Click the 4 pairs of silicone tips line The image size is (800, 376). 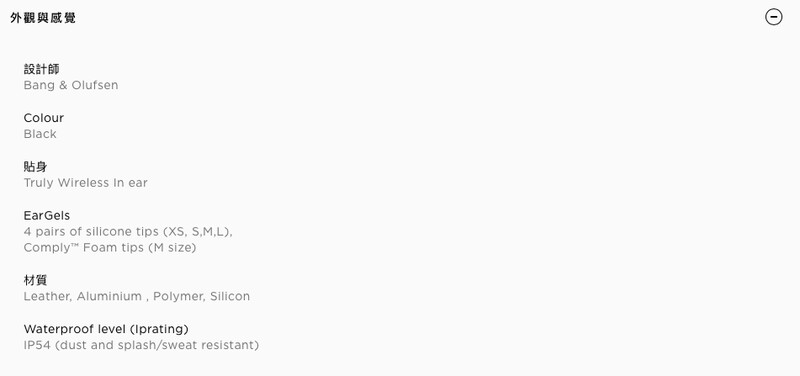(x=128, y=232)
